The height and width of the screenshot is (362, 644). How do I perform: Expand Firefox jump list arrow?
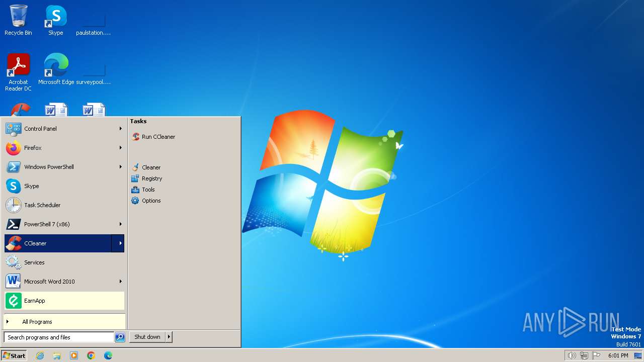[120, 148]
